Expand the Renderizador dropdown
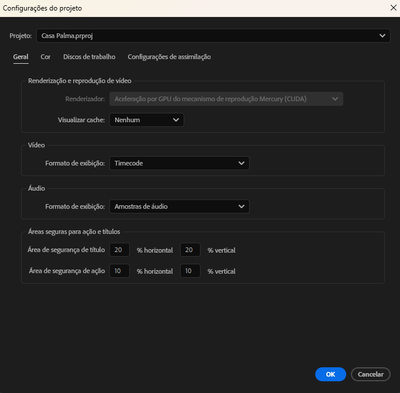 [x=226, y=99]
